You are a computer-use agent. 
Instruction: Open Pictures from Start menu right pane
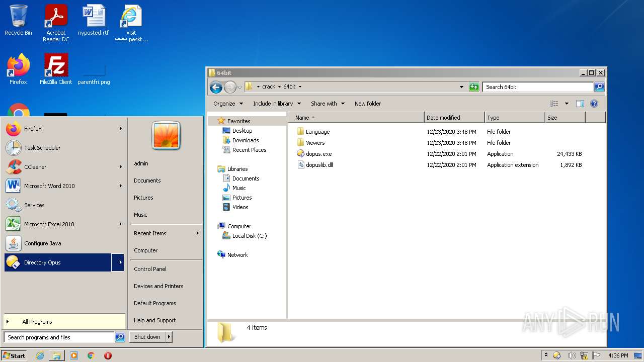[x=143, y=198]
